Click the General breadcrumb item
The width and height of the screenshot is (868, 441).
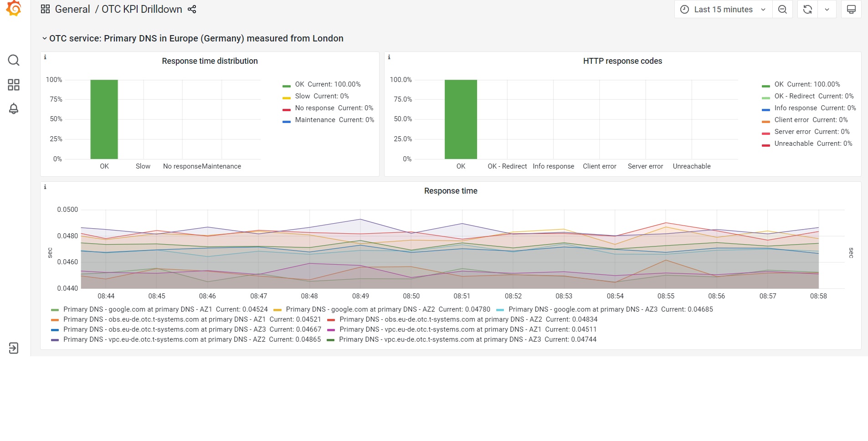(x=72, y=9)
